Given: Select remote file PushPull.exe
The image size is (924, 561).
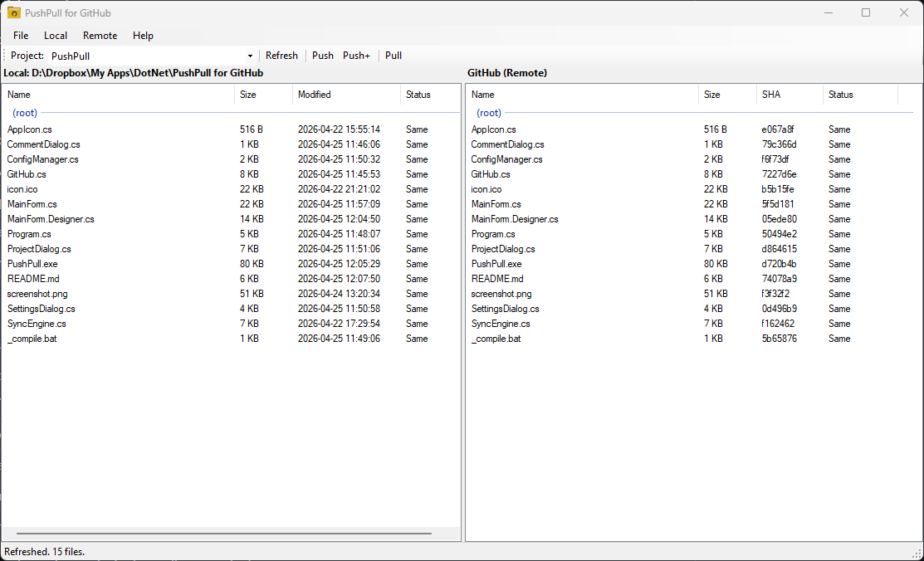Looking at the screenshot, I should pyautogui.click(x=496, y=264).
